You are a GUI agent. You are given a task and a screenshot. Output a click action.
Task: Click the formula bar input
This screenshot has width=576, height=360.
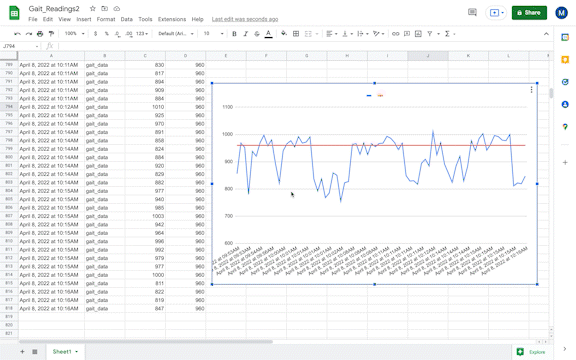tap(305, 46)
